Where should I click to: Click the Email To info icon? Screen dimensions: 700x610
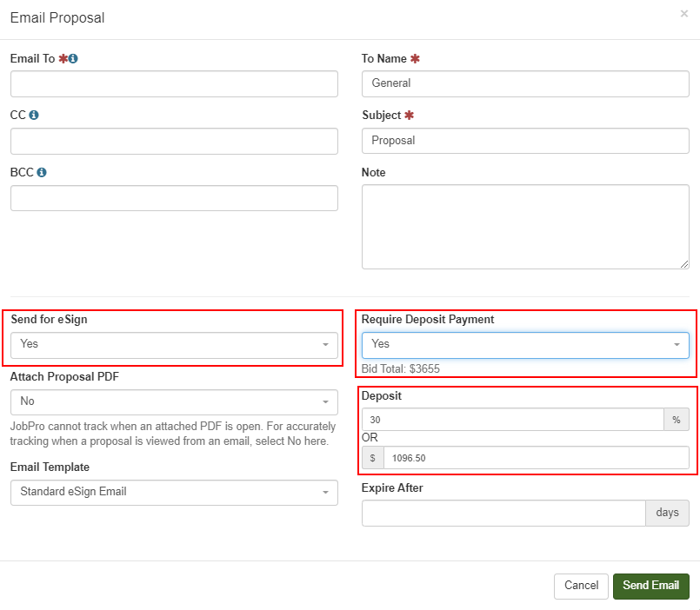click(73, 58)
